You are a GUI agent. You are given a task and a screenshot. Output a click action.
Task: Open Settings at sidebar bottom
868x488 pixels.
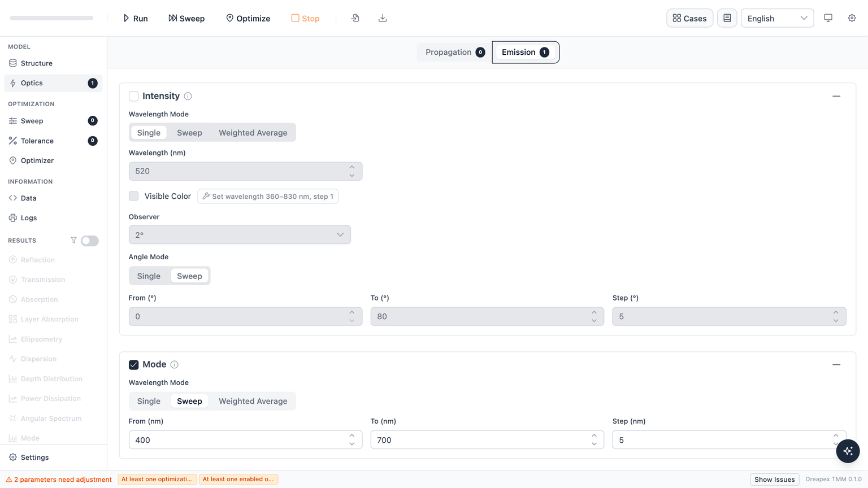pos(53,457)
